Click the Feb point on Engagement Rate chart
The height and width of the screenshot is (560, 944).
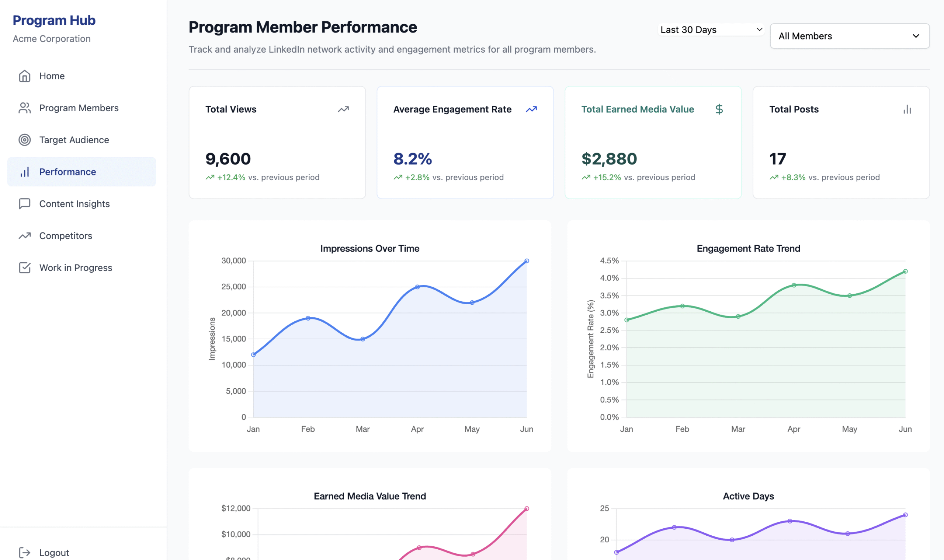[x=682, y=307]
